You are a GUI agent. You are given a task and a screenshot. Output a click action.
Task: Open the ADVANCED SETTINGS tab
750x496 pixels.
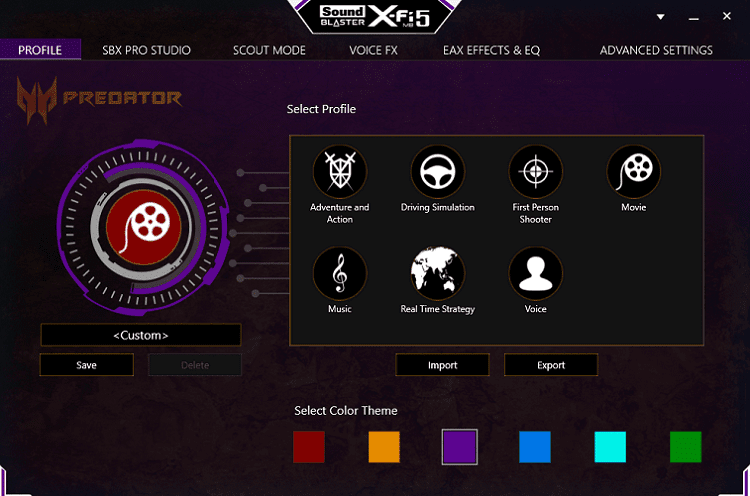656,50
